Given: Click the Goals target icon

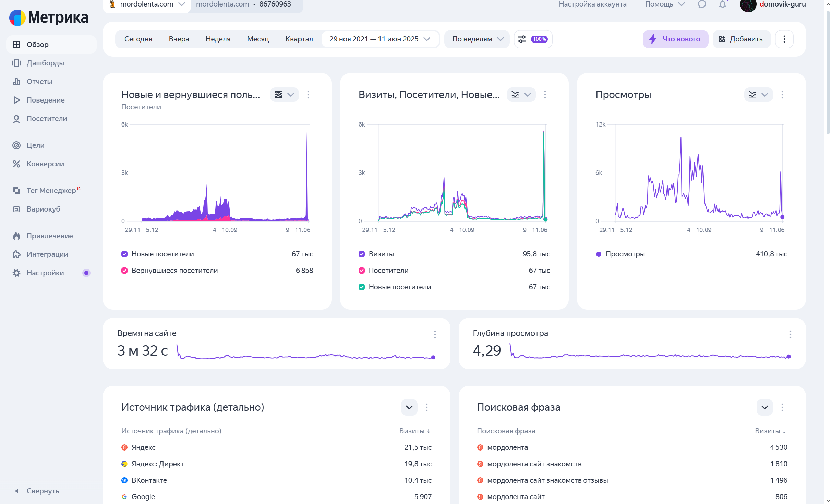Looking at the screenshot, I should 16,145.
